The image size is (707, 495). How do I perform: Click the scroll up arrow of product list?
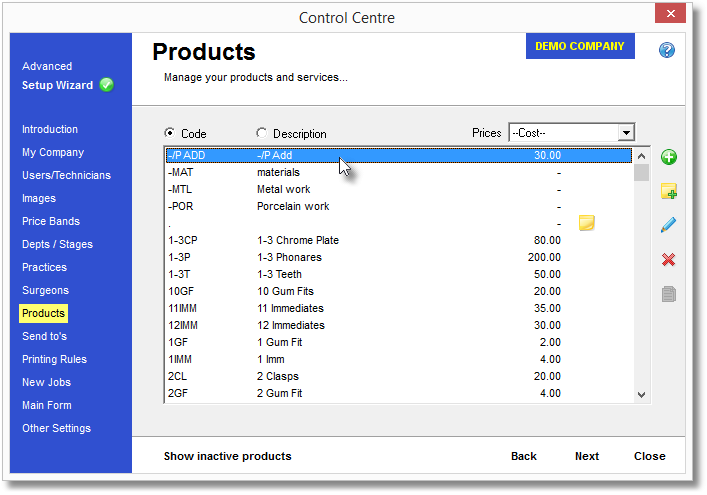tap(642, 156)
